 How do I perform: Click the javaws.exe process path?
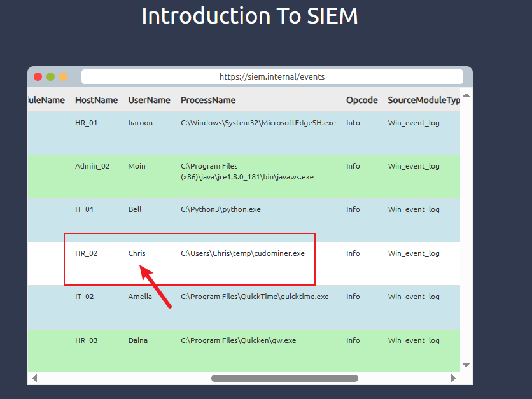coord(247,171)
